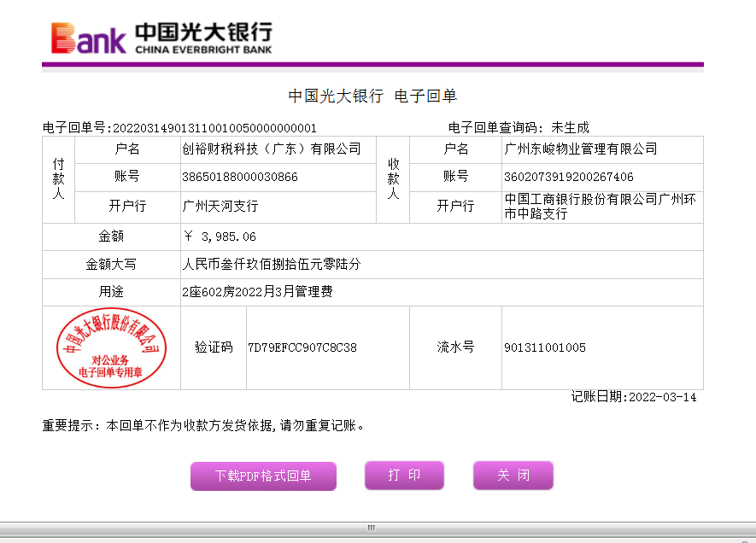Viewport: 756px width, 543px height.
Task: Click payee account number 3602073919200267406
Action: [569, 177]
